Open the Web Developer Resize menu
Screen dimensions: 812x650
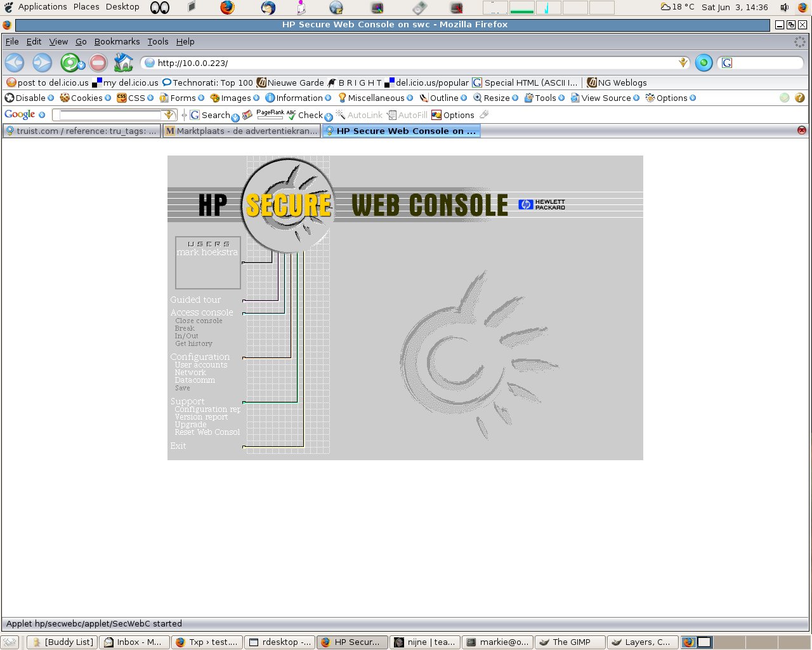[x=495, y=98]
